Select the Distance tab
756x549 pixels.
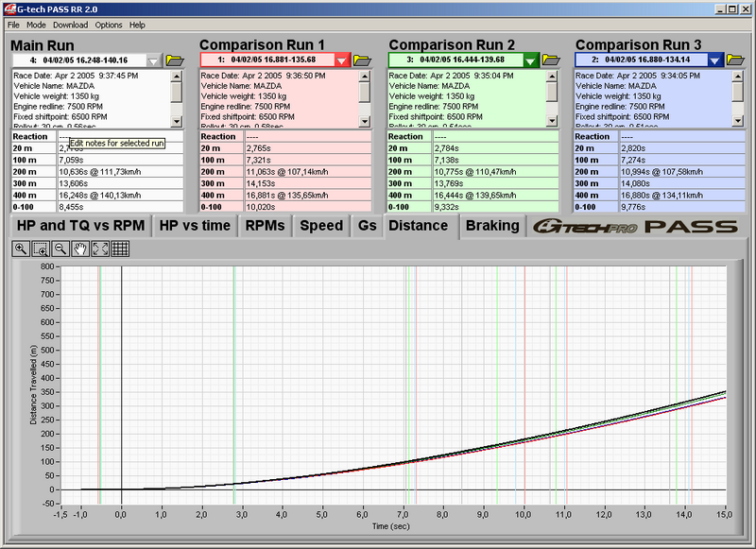(x=419, y=226)
